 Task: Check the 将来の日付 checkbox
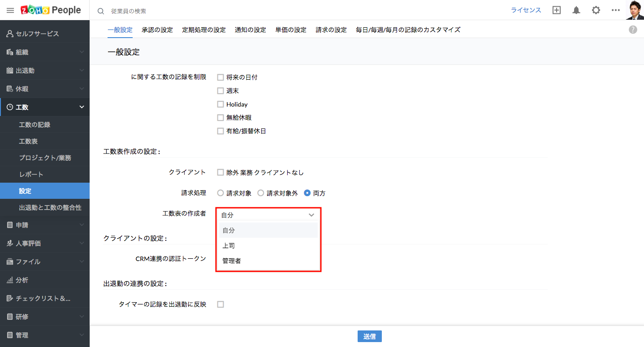(220, 77)
